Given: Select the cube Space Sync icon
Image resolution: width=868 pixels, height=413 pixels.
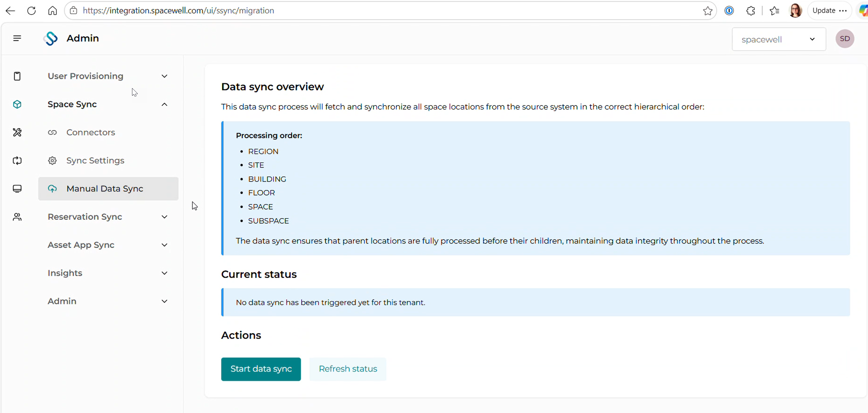Looking at the screenshot, I should 17,105.
